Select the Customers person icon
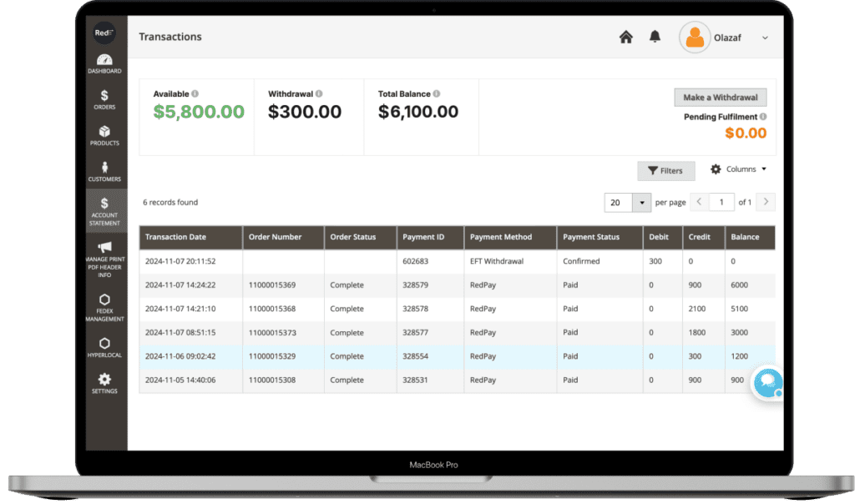The height and width of the screenshot is (504, 855). click(104, 169)
